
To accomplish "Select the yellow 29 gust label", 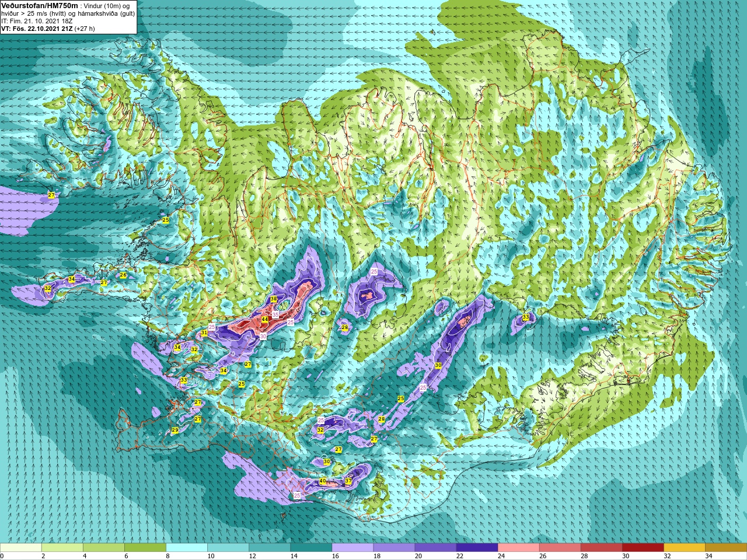I will click(175, 430).
